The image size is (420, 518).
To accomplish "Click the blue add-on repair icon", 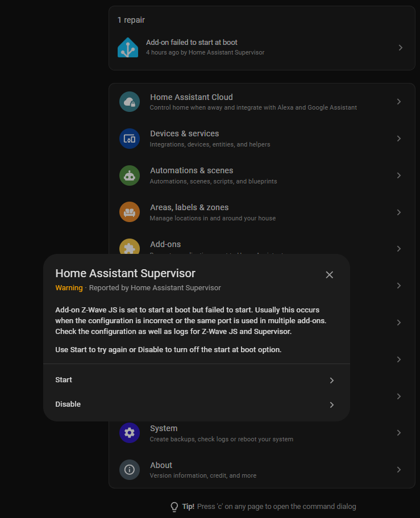I will point(128,47).
